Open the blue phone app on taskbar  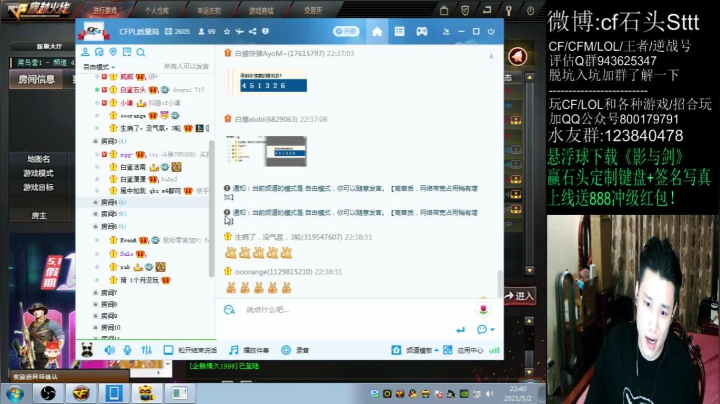tap(113, 393)
